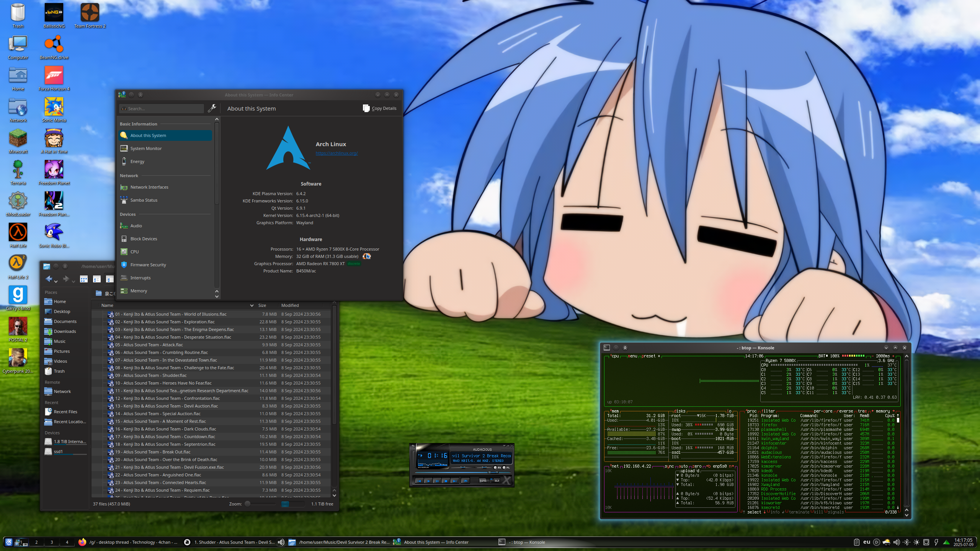
Task: Click the memory details icon beside RAM value
Action: coord(367,256)
